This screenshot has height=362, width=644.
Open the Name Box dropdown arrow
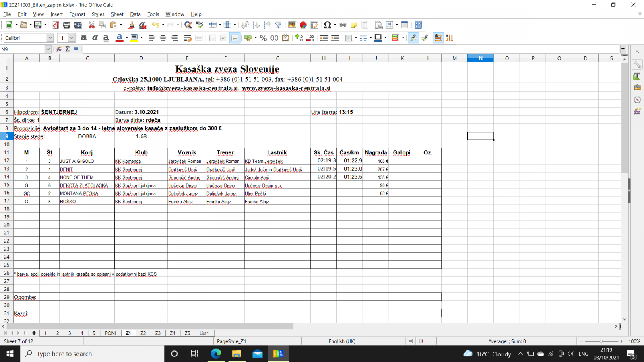[x=48, y=49]
